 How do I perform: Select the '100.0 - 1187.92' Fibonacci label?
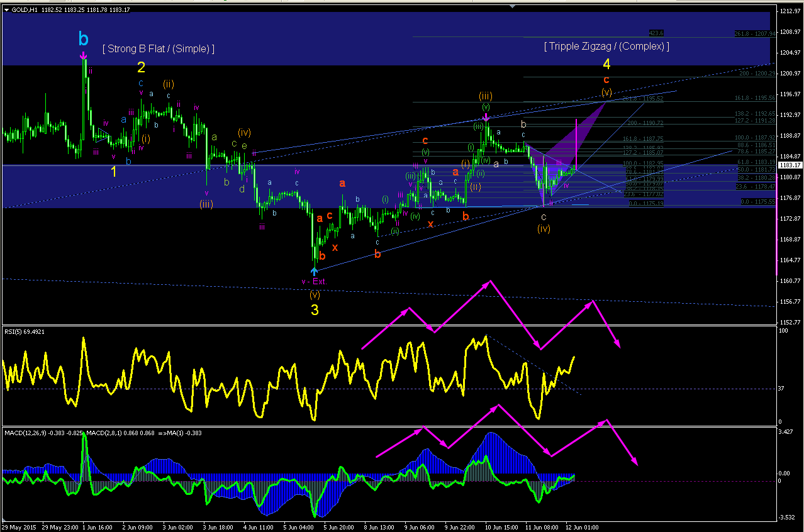(x=755, y=137)
